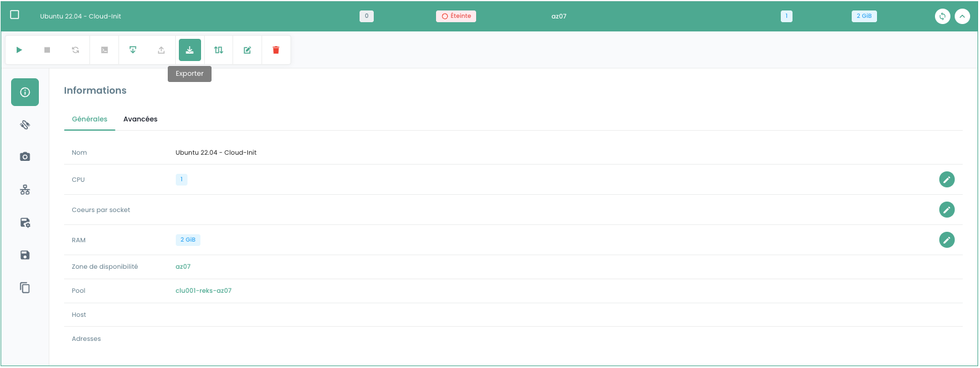Edit the RAM value with pencil button
This screenshot has width=980, height=368.
[x=947, y=240]
